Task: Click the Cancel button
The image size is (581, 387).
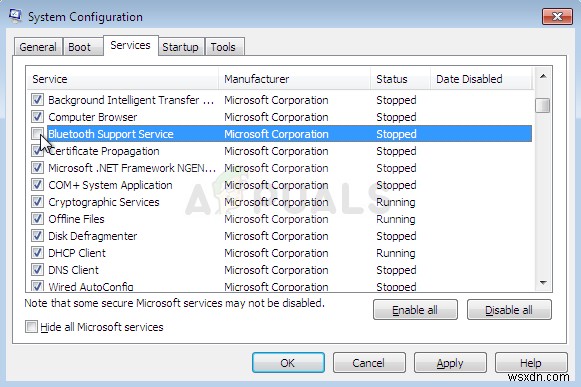Action: tap(369, 363)
